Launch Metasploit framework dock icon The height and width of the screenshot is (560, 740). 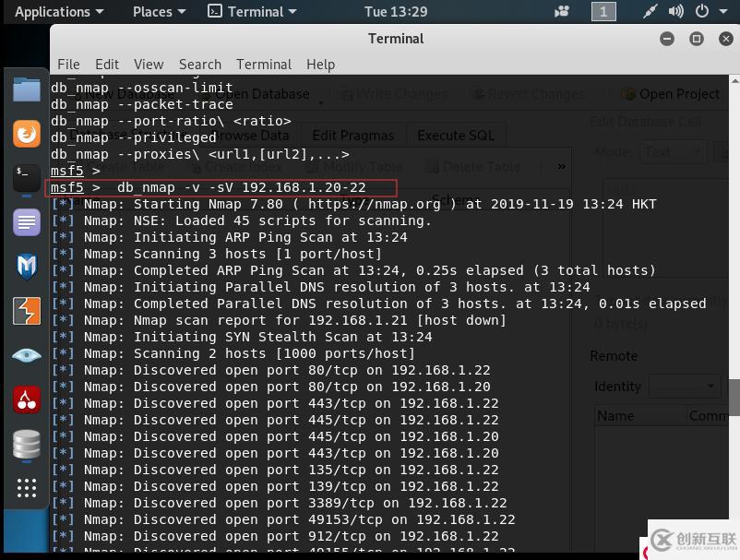(27, 267)
